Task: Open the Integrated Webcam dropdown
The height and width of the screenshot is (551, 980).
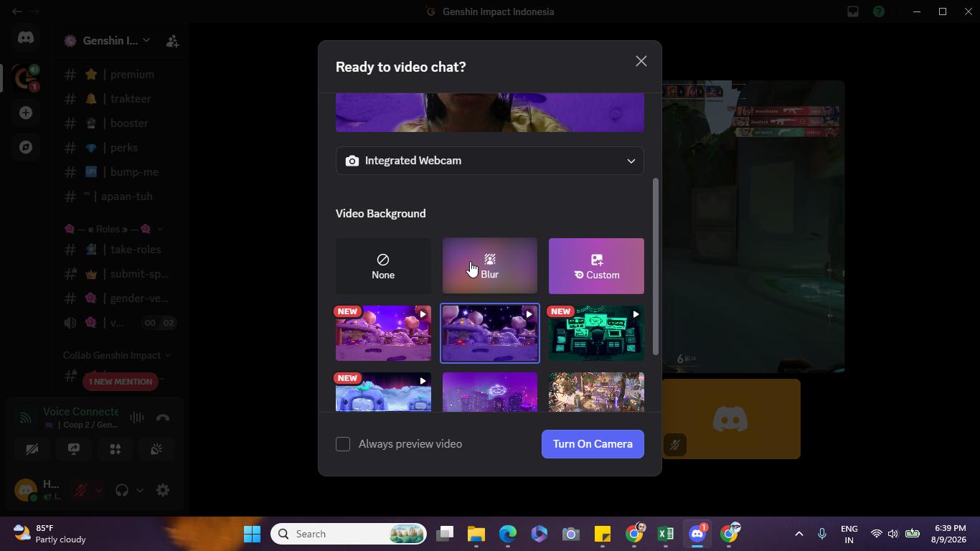Action: (x=490, y=161)
